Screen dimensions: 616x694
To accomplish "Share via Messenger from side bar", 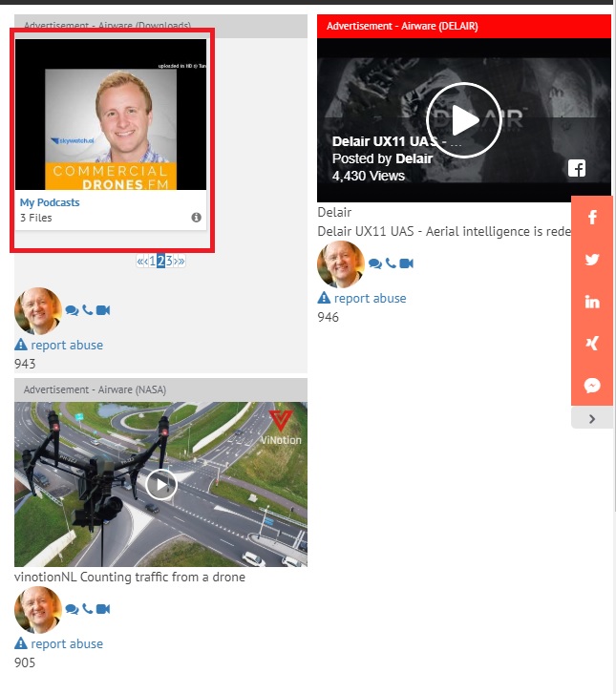I will tap(592, 385).
